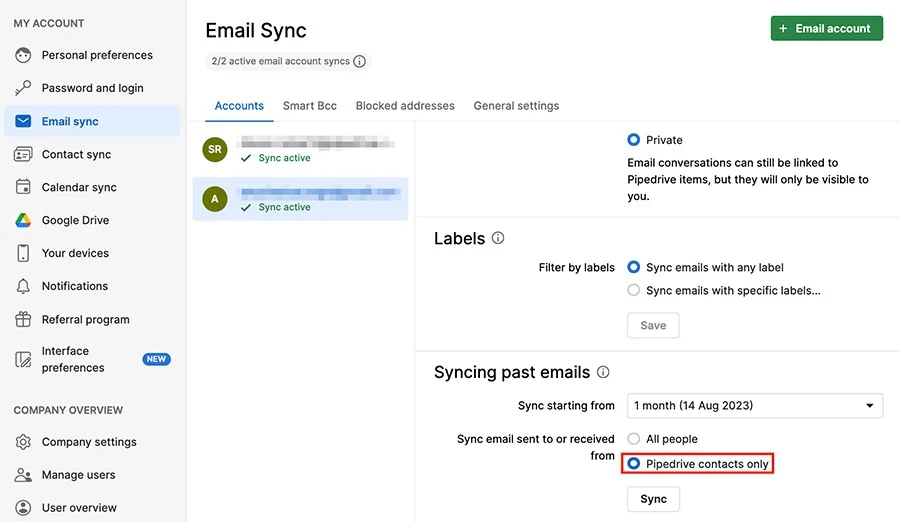
Task: Click info icon beside Labels heading
Action: click(x=498, y=238)
